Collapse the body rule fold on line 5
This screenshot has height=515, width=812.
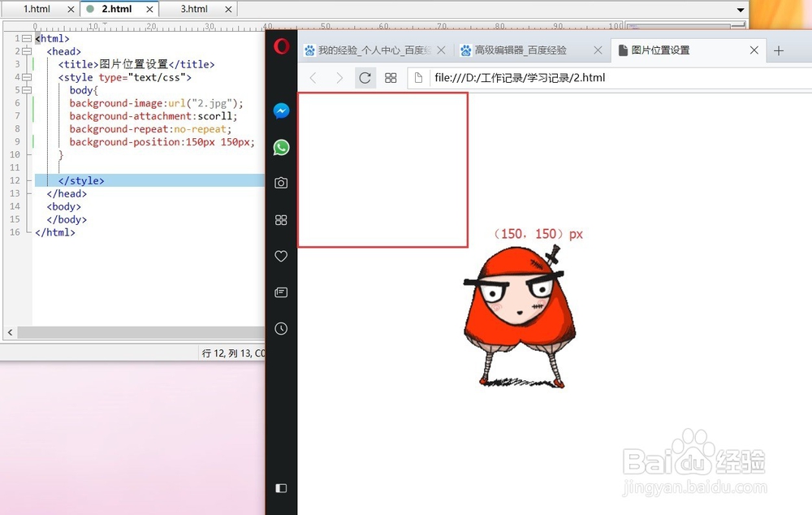coord(27,90)
